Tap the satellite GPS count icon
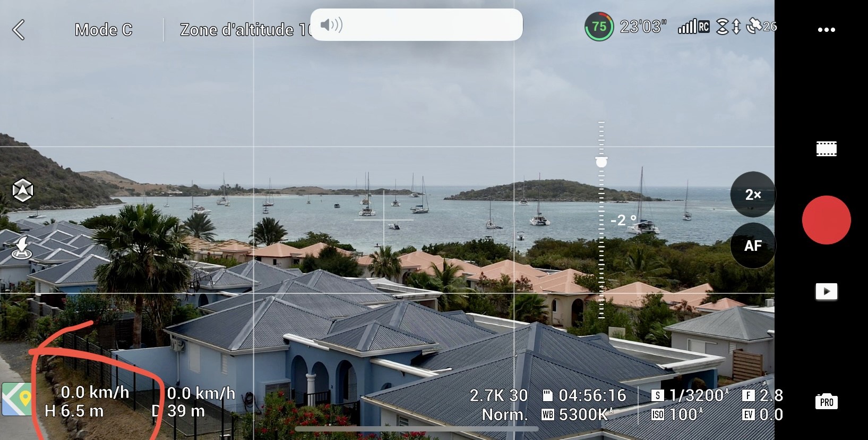Image resolution: width=868 pixels, height=440 pixels. click(x=761, y=26)
